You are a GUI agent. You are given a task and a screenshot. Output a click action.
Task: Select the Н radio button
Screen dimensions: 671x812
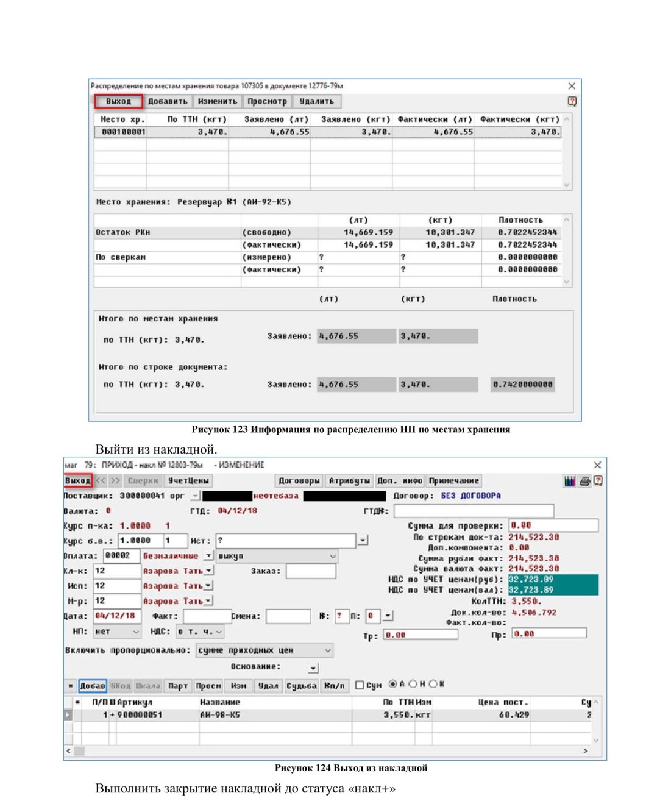[413, 684]
